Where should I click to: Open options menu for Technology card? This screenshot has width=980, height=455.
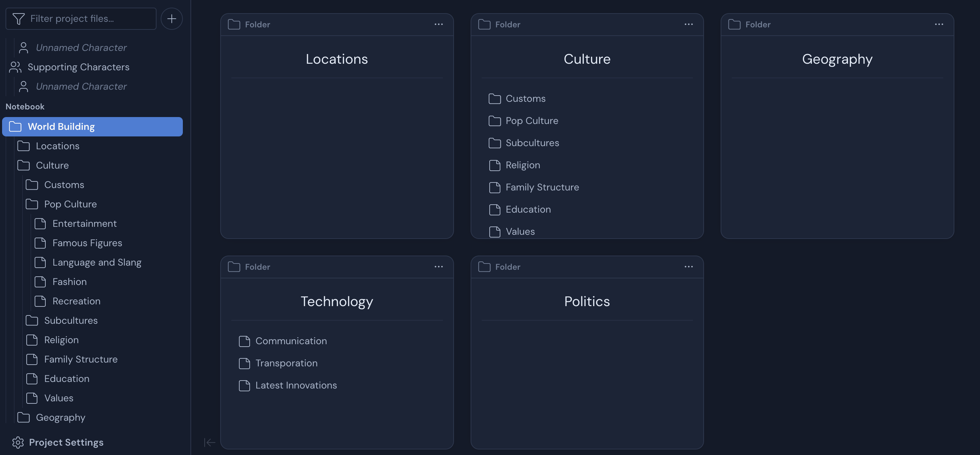point(439,267)
